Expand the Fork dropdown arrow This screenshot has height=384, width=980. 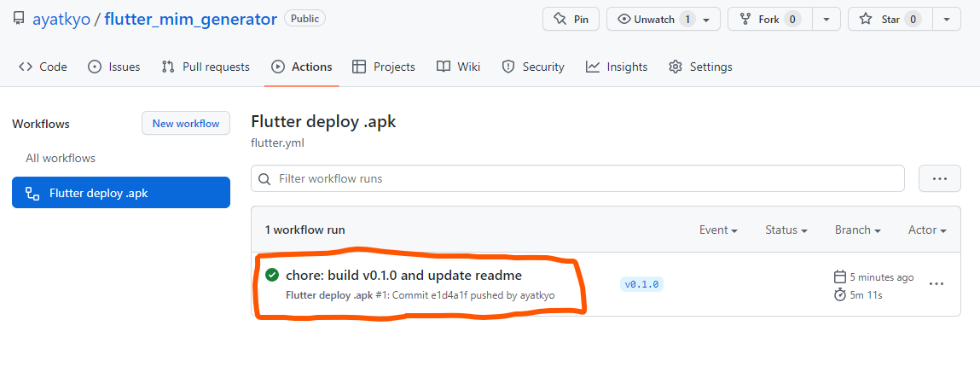point(826,19)
